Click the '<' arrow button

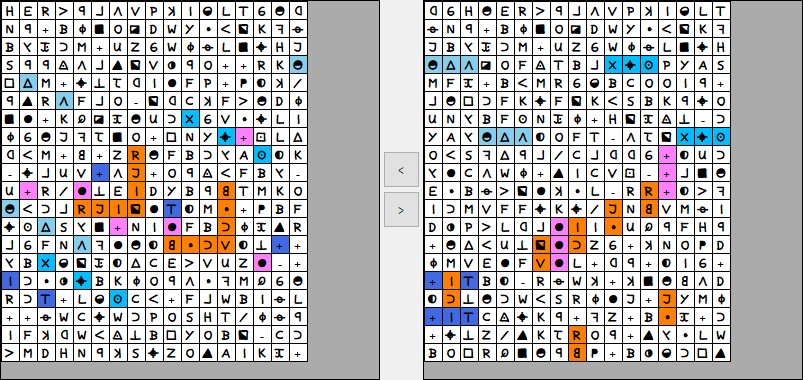tap(402, 170)
